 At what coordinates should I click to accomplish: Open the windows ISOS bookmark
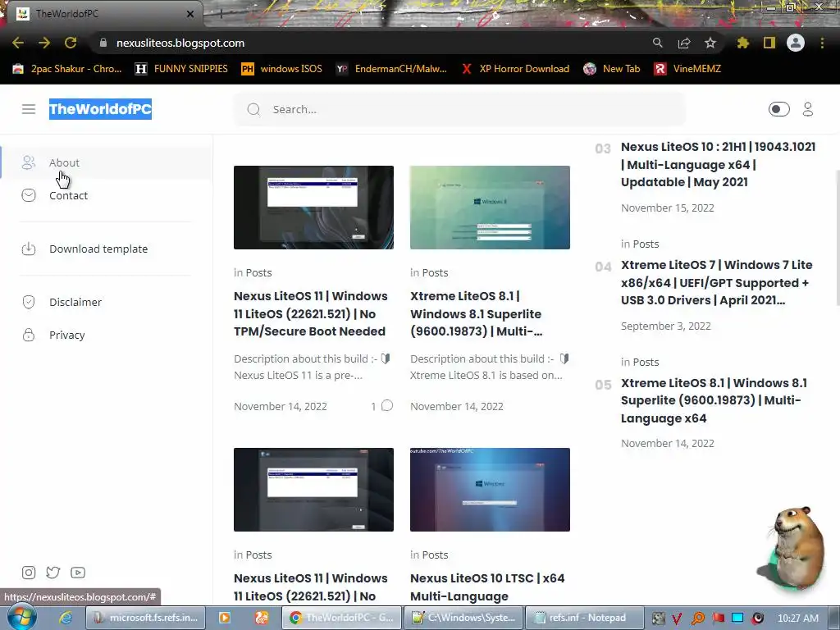(x=282, y=69)
